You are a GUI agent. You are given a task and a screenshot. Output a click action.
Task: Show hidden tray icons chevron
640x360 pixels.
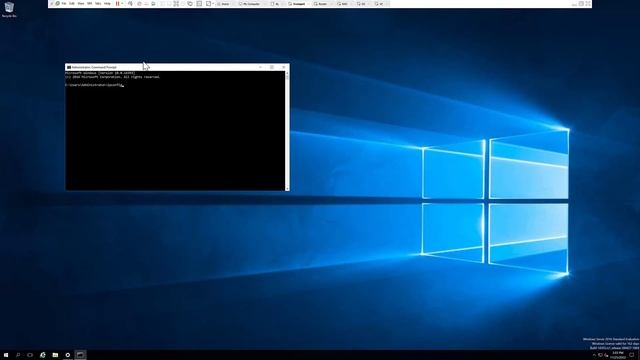(x=594, y=356)
